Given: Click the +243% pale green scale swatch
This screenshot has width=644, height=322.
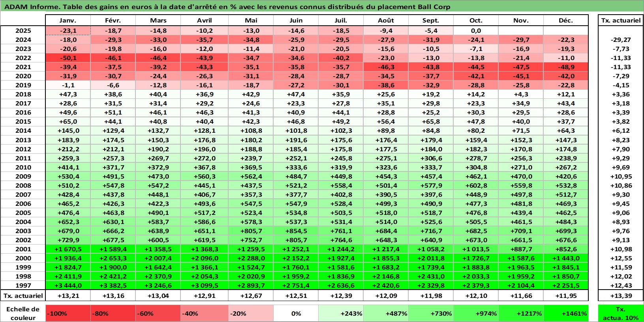Looking at the screenshot, I should point(341,313).
